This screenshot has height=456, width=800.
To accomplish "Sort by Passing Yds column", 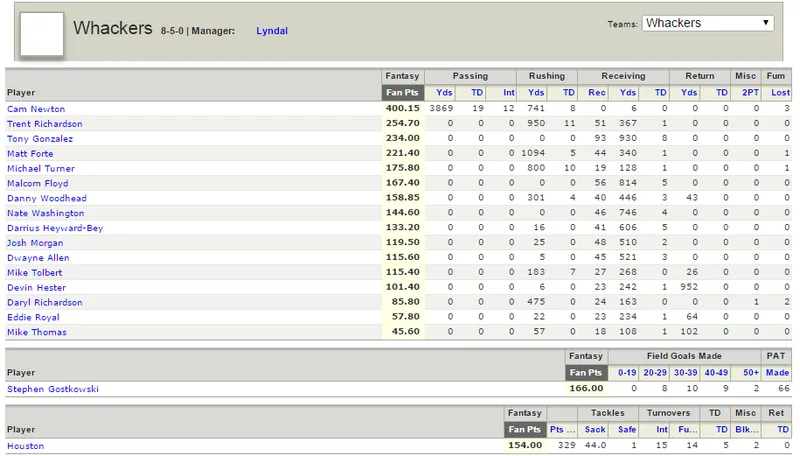I will click(444, 92).
